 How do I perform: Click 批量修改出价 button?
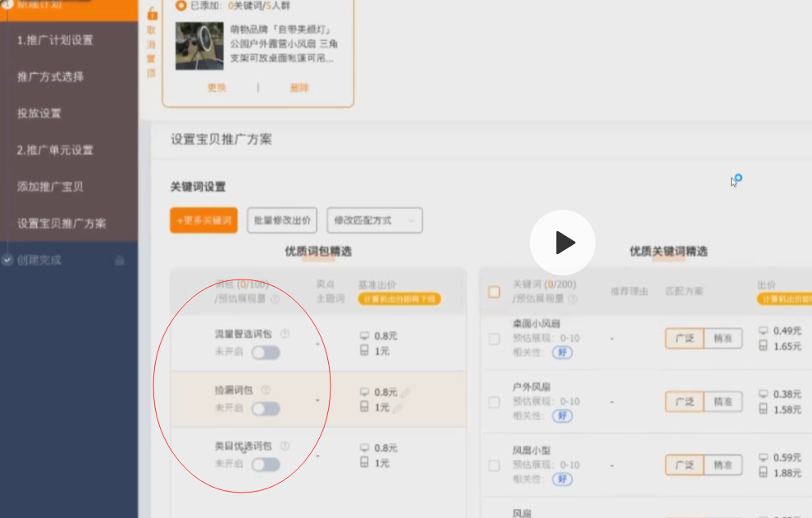(281, 220)
